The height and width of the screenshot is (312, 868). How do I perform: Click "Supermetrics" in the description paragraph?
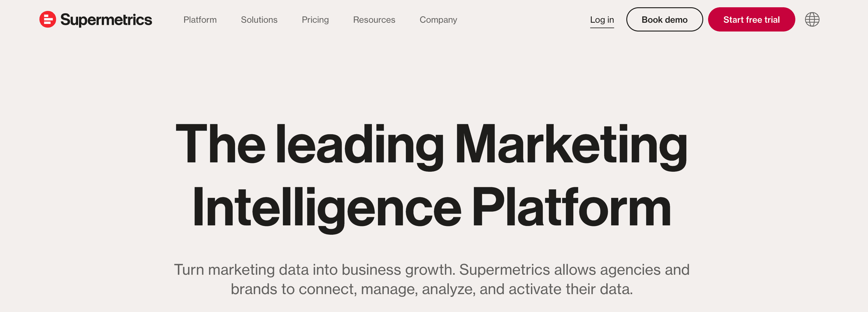click(505, 270)
